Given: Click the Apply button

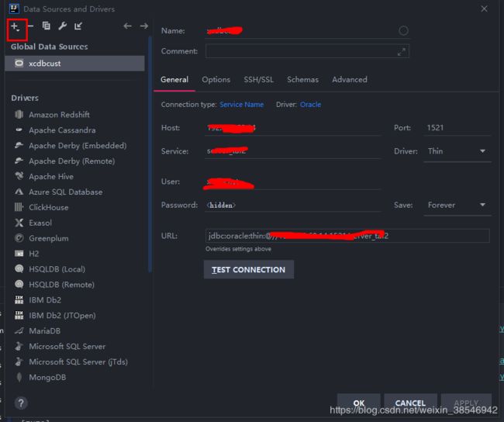Looking at the screenshot, I should coord(466,403).
